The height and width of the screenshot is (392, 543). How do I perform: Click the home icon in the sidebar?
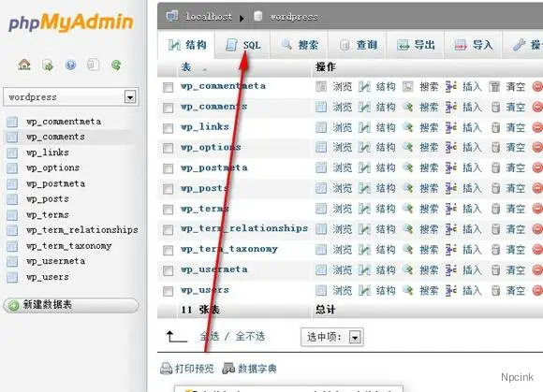pos(24,65)
